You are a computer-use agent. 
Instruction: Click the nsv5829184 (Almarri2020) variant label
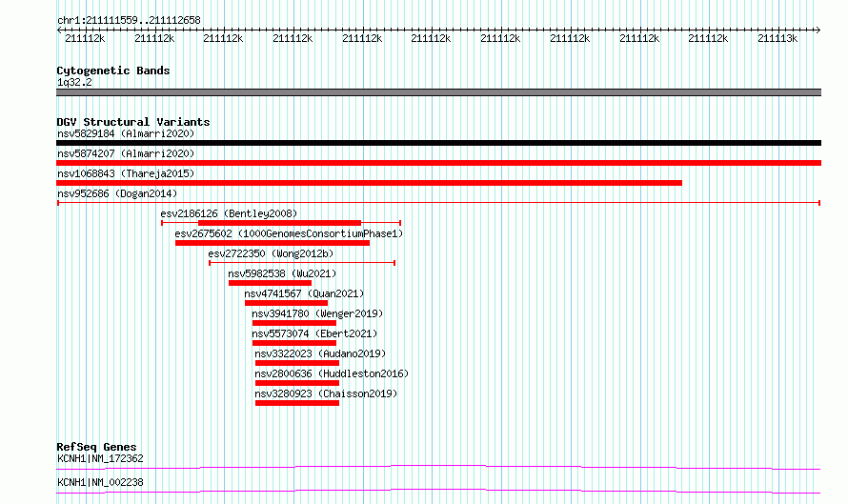click(126, 133)
